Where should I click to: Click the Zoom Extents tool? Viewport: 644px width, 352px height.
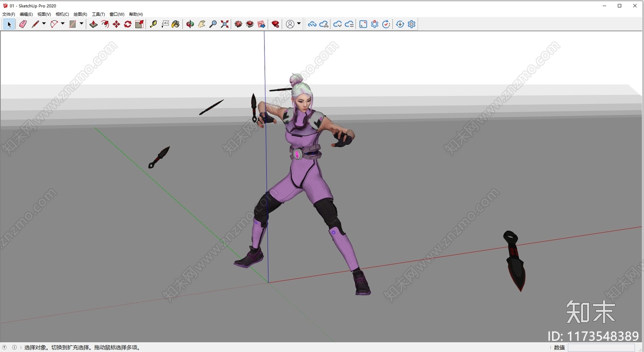tap(225, 24)
